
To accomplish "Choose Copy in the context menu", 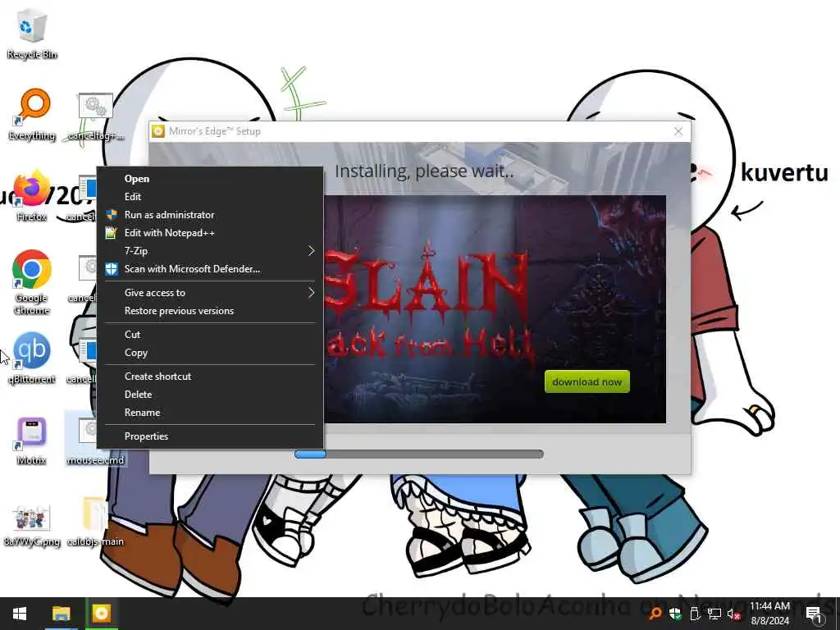I will (x=210, y=353).
